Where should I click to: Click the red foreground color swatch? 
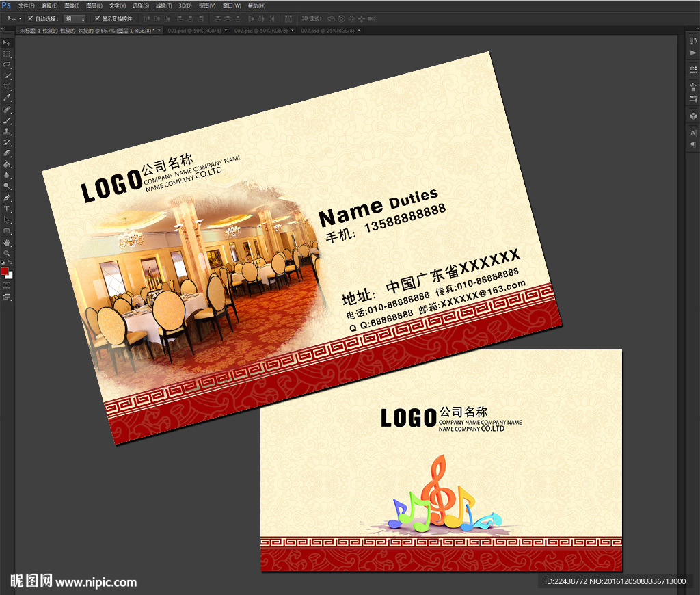tap(5, 271)
